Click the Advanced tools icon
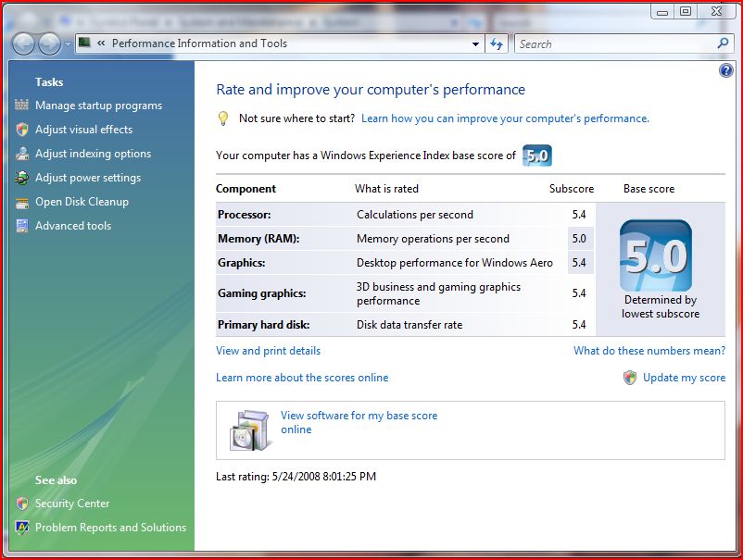Screen dimensions: 743x560 click(22, 226)
